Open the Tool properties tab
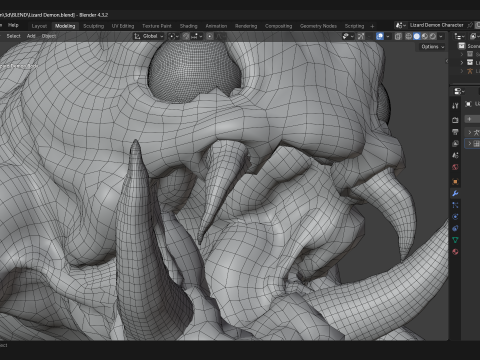Viewport: 480px width, 360px height. pyautogui.click(x=455, y=106)
